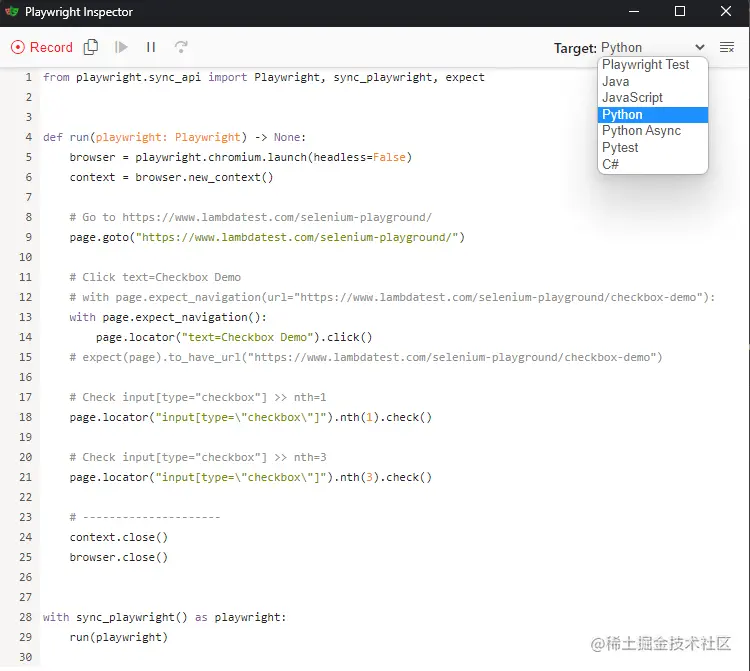Click the chromium.launch(headless=False) line

(241, 157)
